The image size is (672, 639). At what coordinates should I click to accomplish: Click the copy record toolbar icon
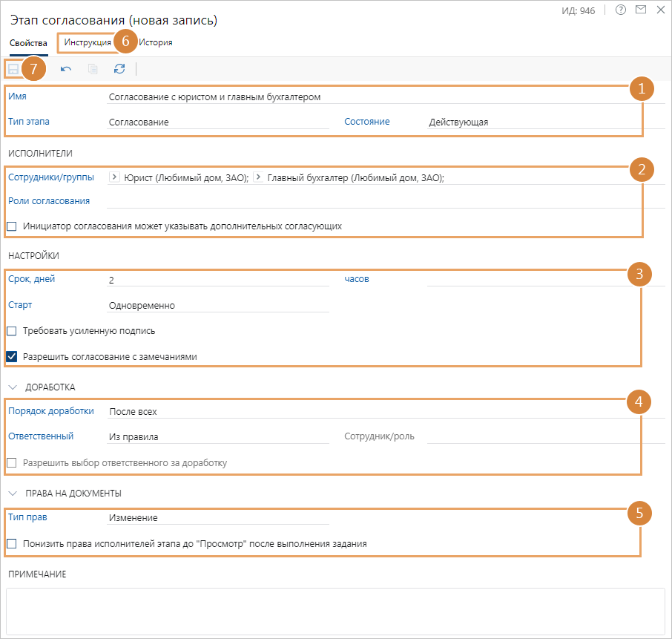(93, 69)
